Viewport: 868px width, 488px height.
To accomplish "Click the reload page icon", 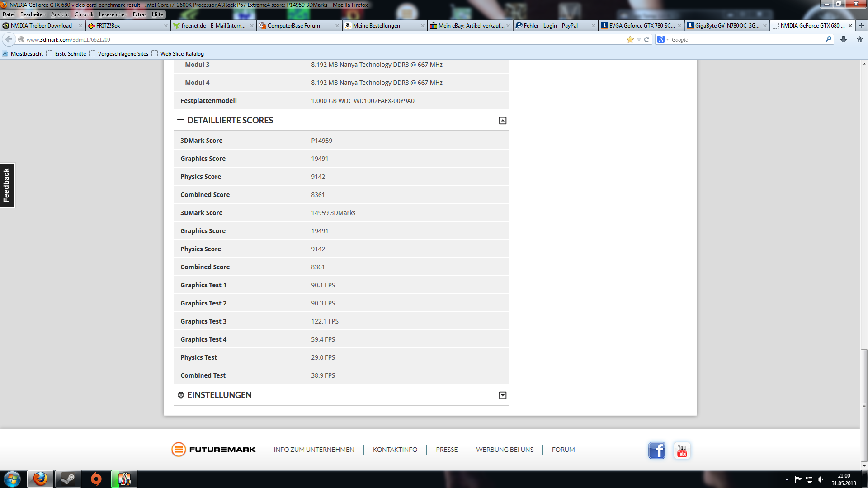I will [647, 40].
